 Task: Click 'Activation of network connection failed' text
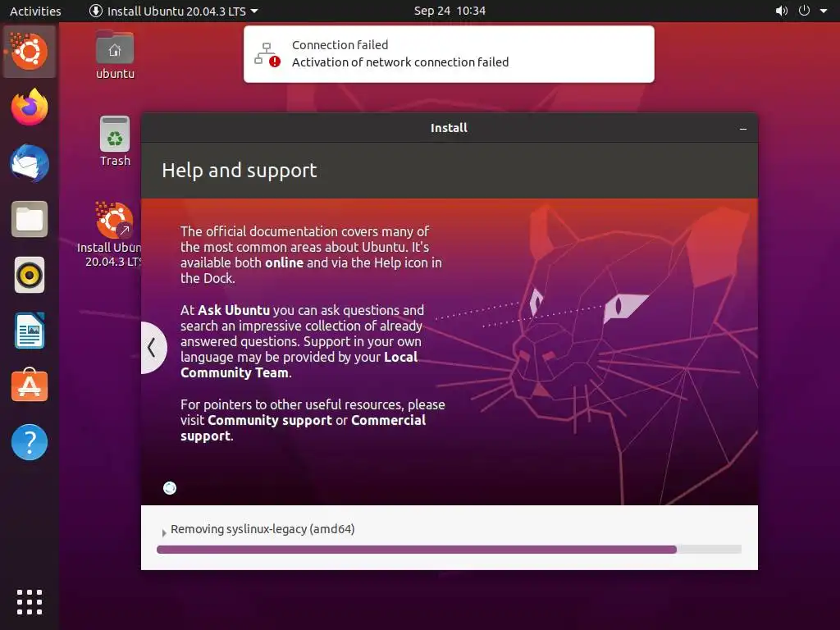(x=400, y=62)
